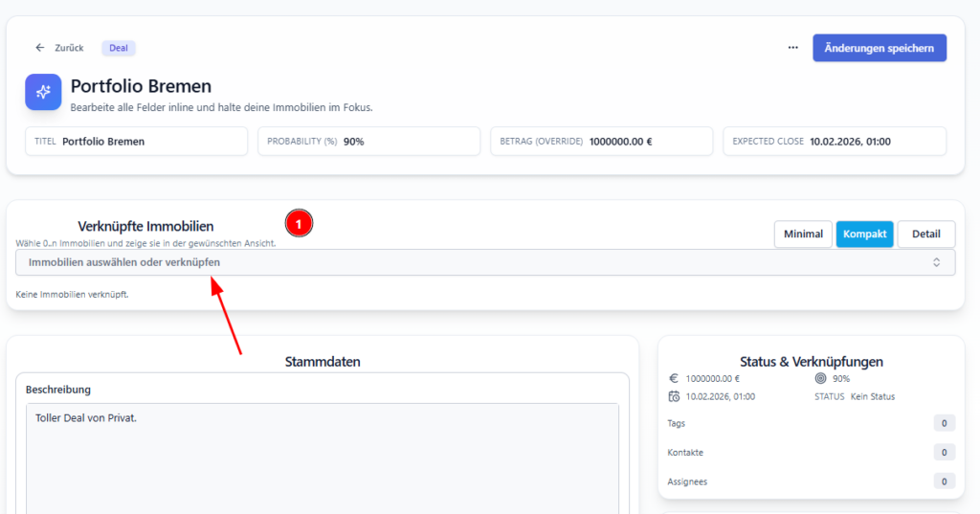This screenshot has width=980, height=514.
Task: Click the Tags count row
Action: (x=811, y=423)
